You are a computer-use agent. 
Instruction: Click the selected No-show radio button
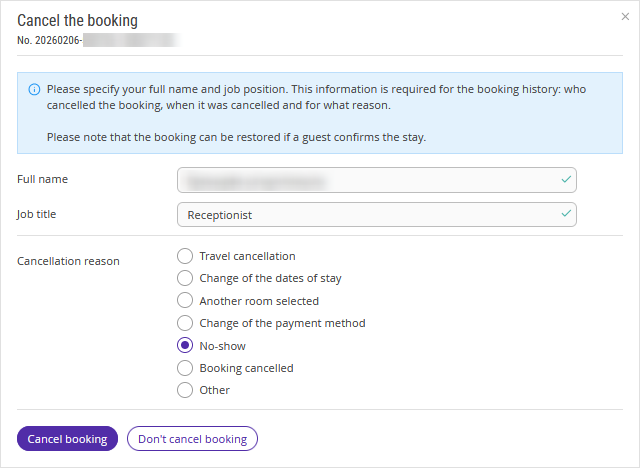[x=185, y=346]
